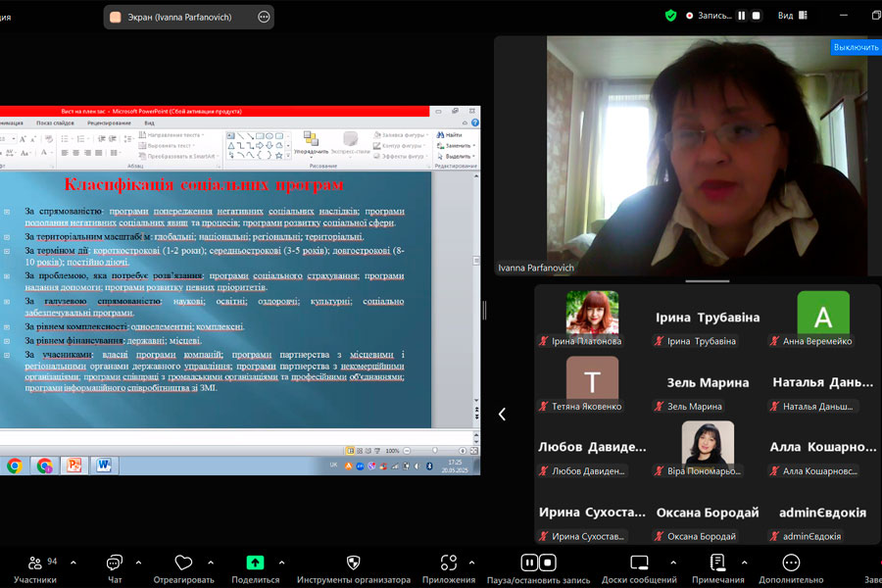Click Найти in PowerPoint ribbon

point(450,135)
